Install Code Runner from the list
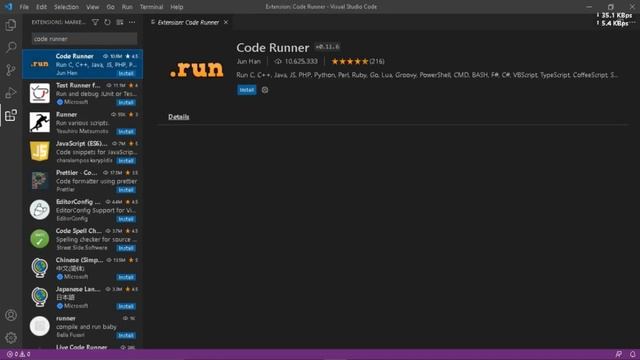Viewport: 640px width, 360px height. [x=126, y=73]
